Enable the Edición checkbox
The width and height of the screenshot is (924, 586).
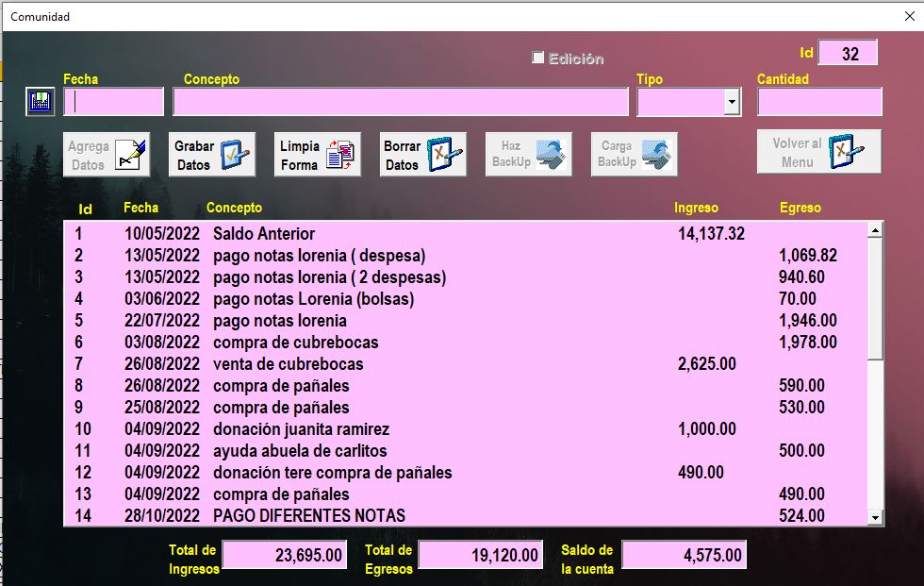(538, 59)
